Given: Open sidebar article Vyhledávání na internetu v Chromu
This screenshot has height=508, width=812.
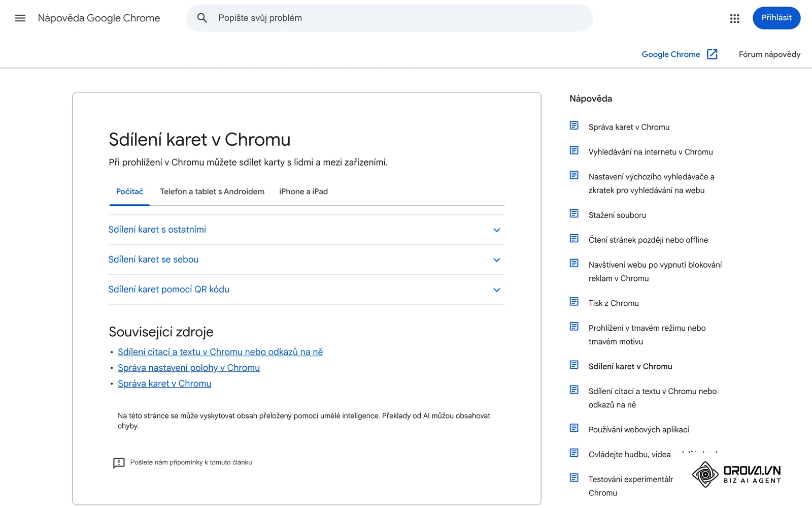Looking at the screenshot, I should coord(651,152).
